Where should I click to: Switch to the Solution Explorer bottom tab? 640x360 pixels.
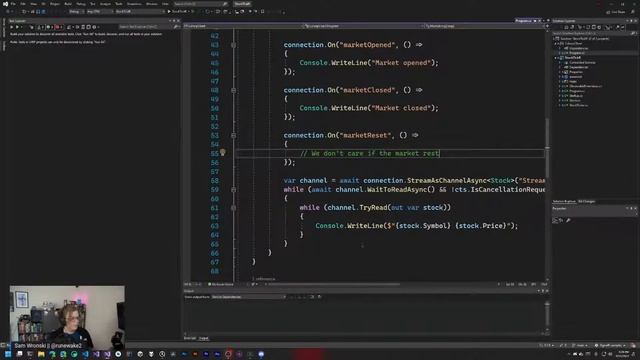[x=564, y=202]
